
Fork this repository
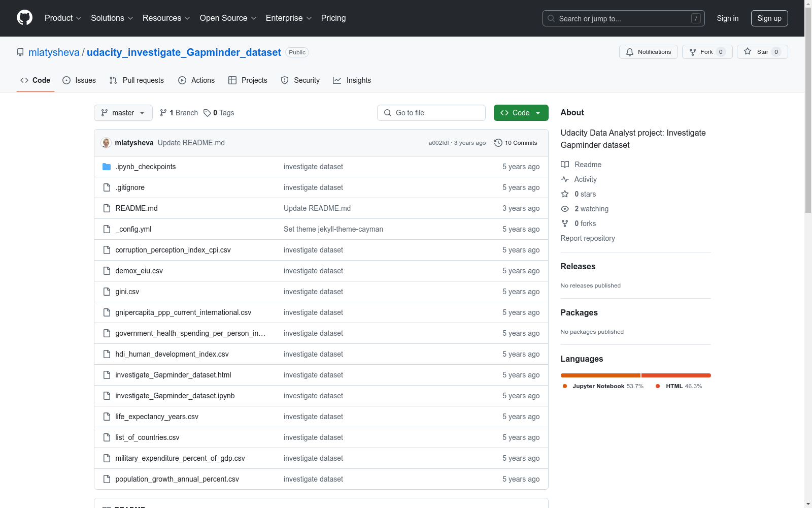pyautogui.click(x=707, y=52)
